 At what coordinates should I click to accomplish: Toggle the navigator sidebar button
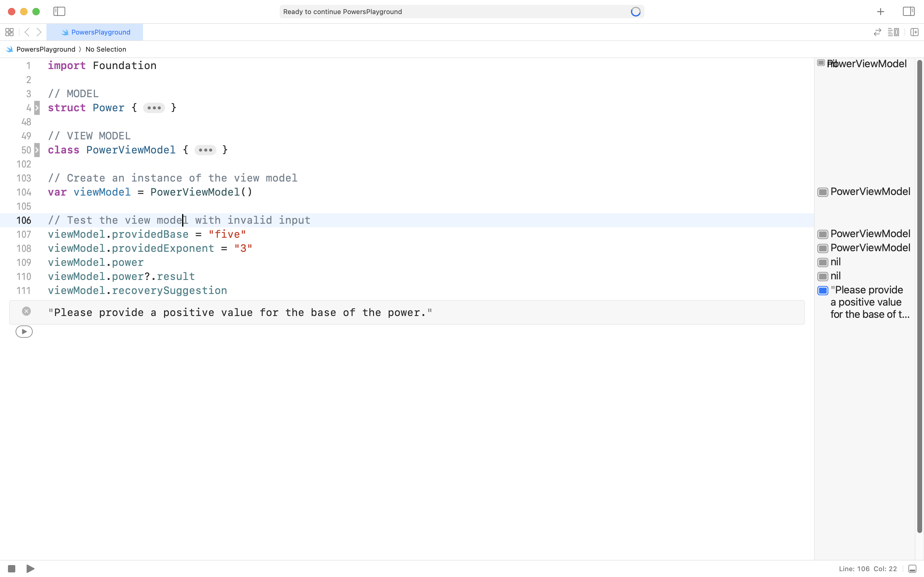(x=59, y=11)
